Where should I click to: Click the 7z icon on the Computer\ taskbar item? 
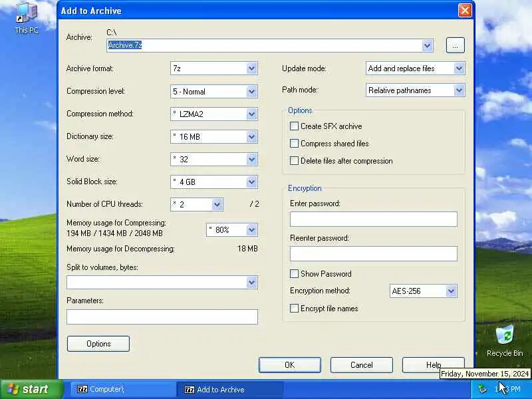(82, 389)
